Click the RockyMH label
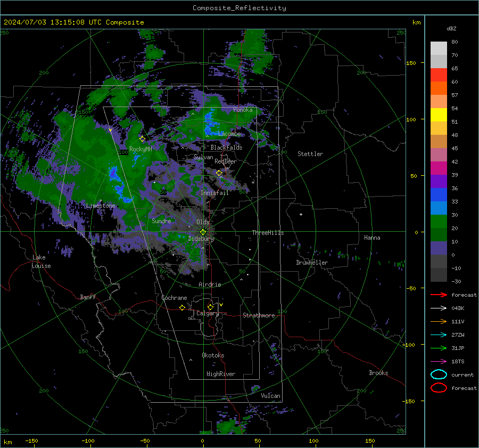479x448 pixels. coord(141,149)
